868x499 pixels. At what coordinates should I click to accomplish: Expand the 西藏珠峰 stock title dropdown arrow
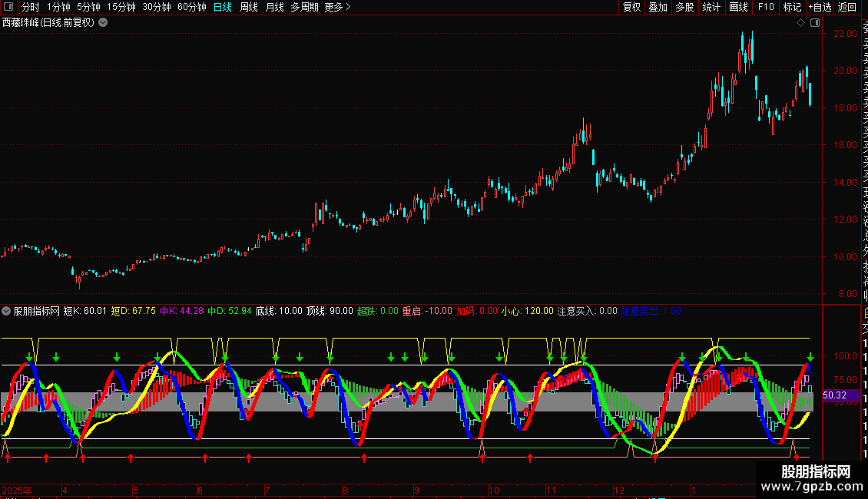pos(103,22)
